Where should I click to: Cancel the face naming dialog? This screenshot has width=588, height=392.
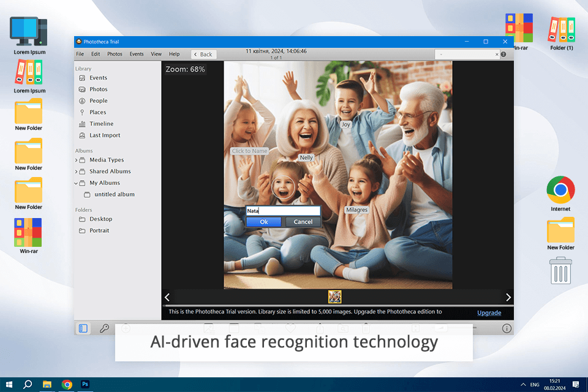coord(303,222)
